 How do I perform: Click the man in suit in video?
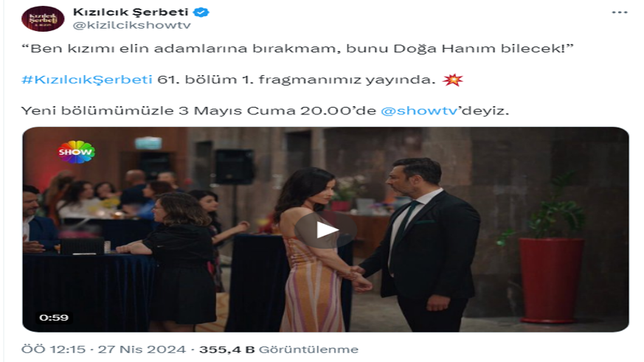423,242
